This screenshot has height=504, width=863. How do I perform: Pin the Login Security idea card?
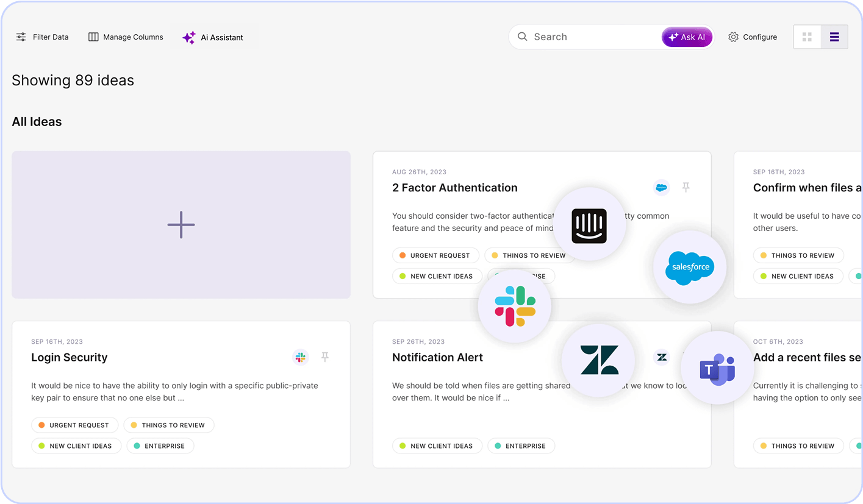tap(325, 357)
